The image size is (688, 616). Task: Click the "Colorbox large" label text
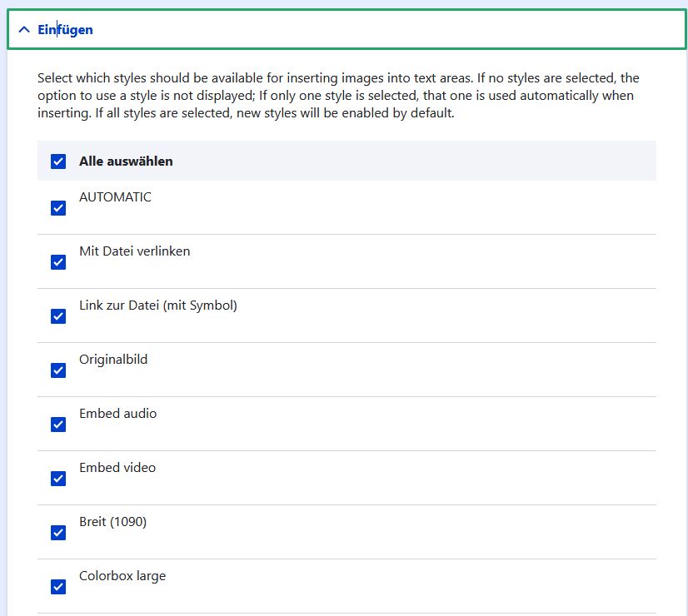(x=122, y=576)
